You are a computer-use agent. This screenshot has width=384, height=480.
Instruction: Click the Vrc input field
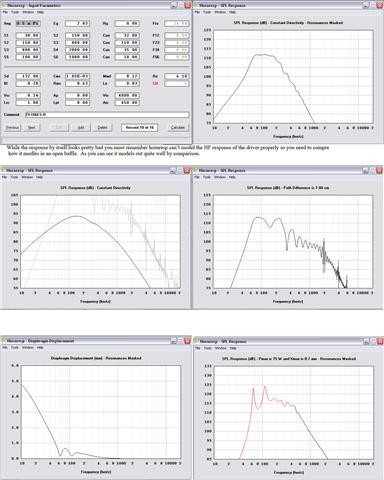28,96
